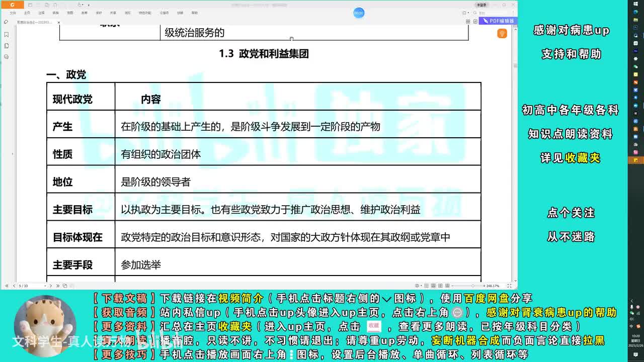
Task: Click the orange lightbulb tips icon
Action: coord(502,33)
